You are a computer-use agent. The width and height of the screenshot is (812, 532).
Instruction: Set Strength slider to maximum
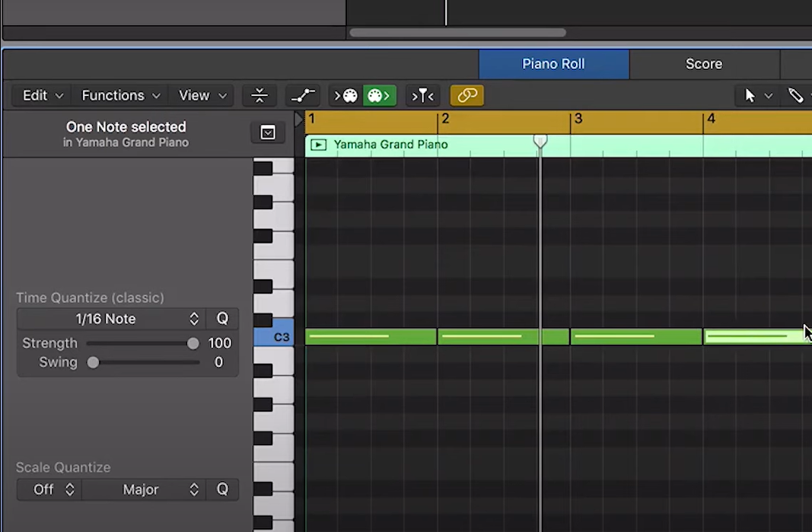pos(192,343)
